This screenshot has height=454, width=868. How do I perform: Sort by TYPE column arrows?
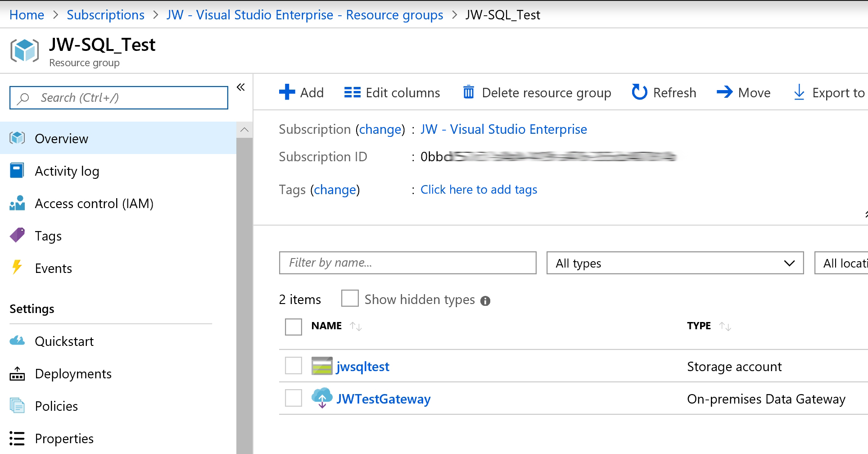click(x=725, y=326)
